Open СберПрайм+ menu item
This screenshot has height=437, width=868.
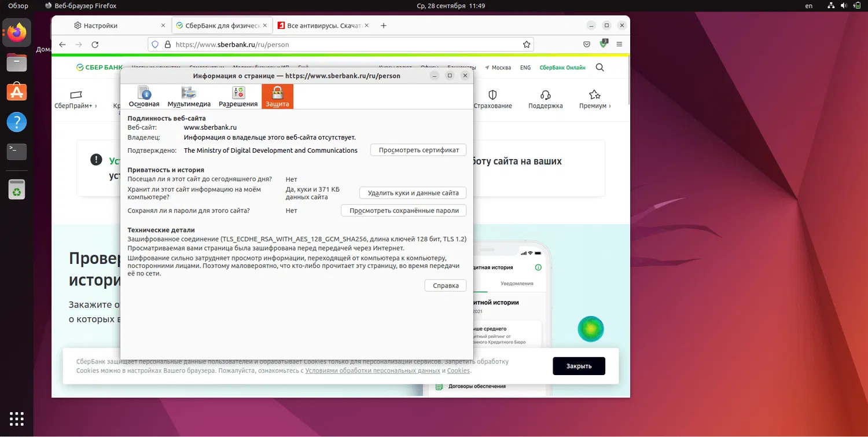tap(75, 100)
